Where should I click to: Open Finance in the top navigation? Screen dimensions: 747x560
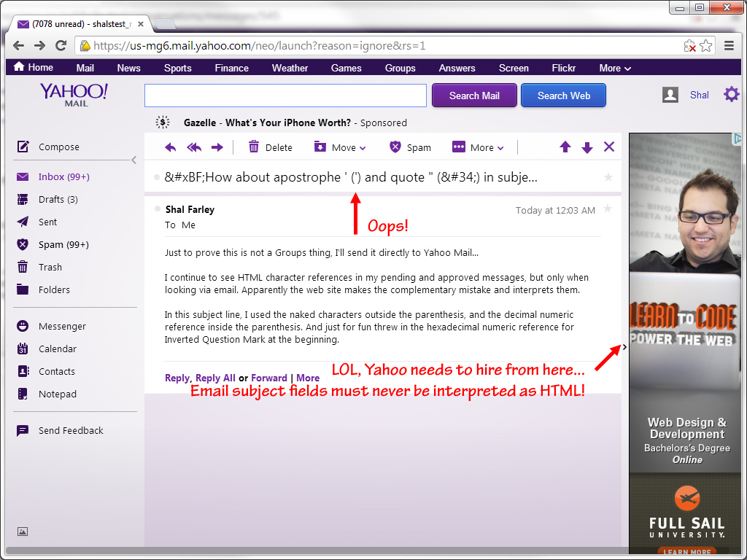[x=231, y=68]
